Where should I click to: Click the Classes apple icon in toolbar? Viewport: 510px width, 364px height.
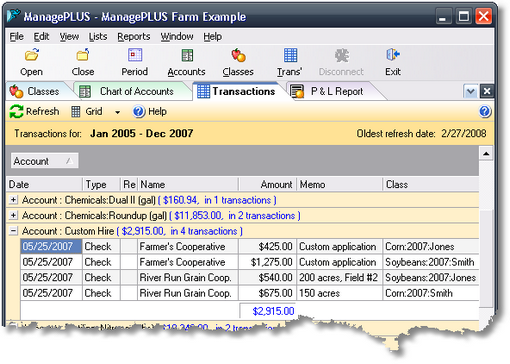tap(238, 55)
